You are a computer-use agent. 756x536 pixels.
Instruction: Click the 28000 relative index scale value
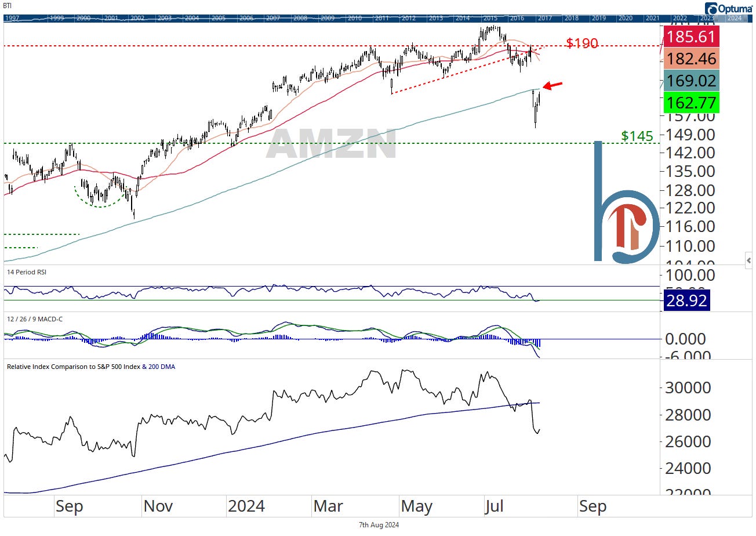(688, 414)
